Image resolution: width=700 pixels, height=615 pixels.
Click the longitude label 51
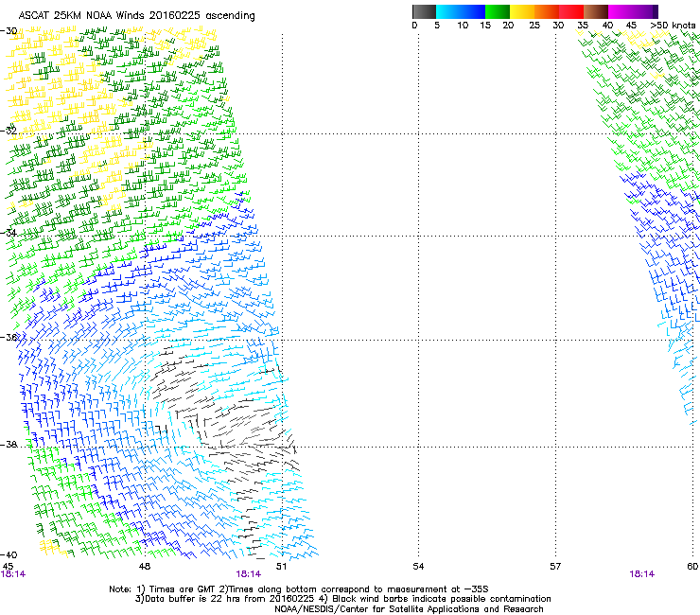coord(281,567)
